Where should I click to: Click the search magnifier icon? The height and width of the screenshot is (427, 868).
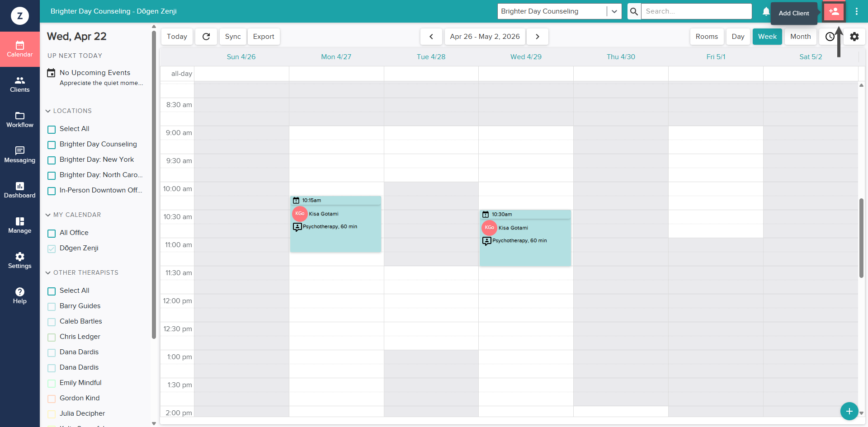[x=634, y=11]
